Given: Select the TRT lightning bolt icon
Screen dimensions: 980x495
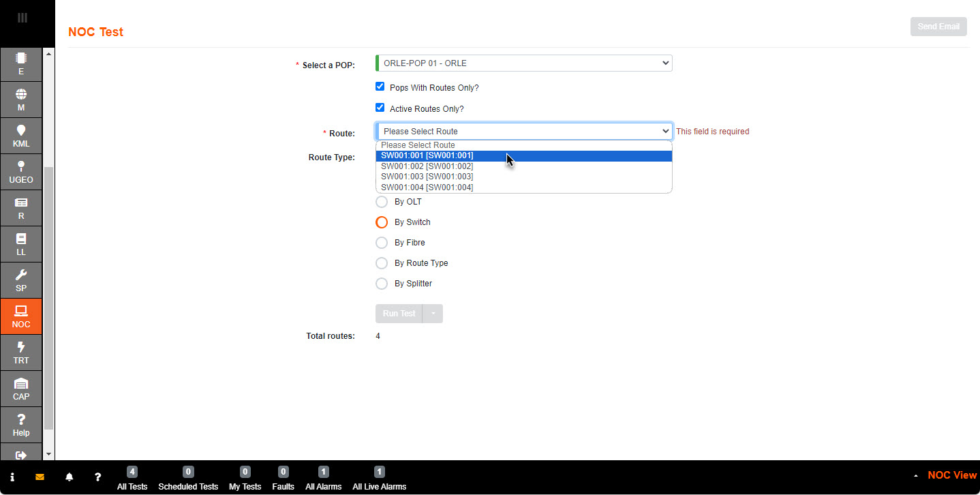Looking at the screenshot, I should click(21, 352).
